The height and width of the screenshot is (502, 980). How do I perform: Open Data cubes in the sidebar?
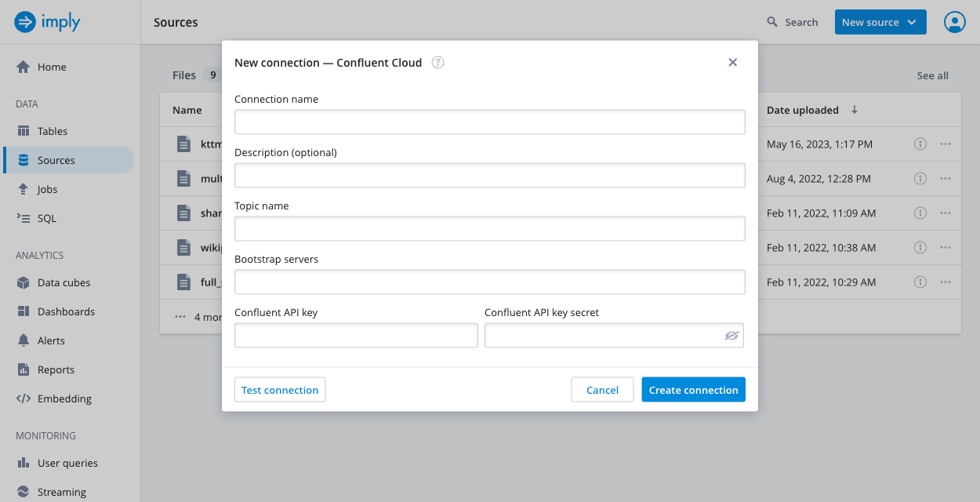64,282
